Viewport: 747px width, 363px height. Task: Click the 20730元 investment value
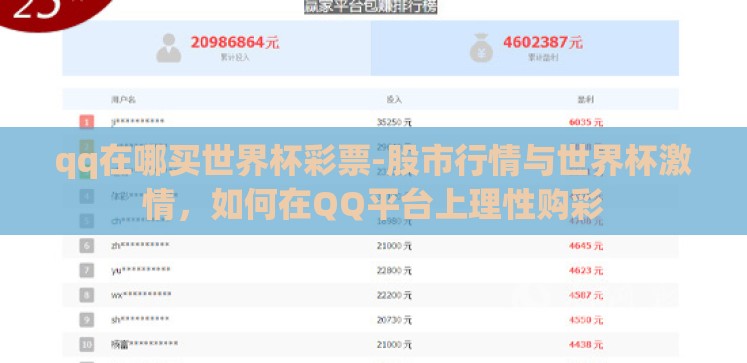[394, 320]
